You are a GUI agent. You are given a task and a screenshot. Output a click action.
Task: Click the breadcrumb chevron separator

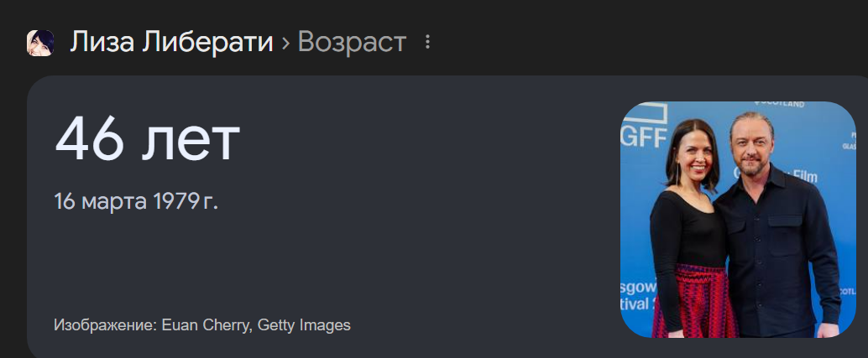pos(285,43)
